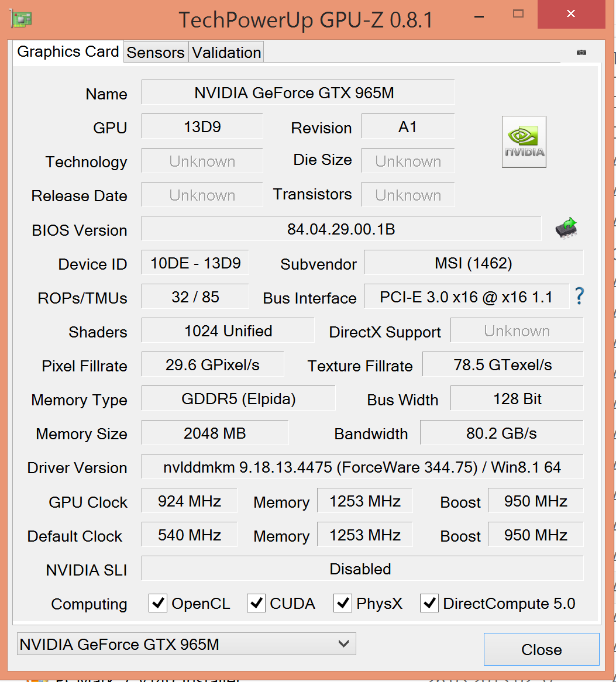Click the camera screenshot icon

(x=581, y=52)
